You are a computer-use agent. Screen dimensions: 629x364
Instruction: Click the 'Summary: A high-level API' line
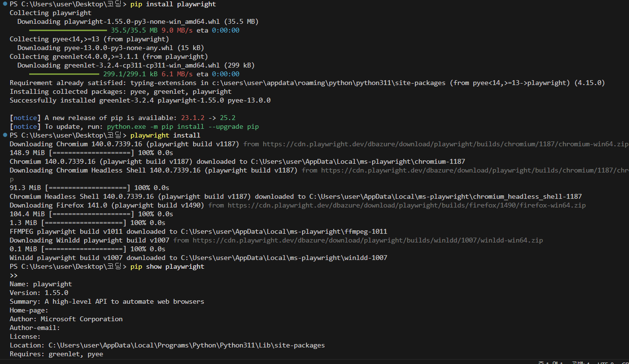point(107,301)
